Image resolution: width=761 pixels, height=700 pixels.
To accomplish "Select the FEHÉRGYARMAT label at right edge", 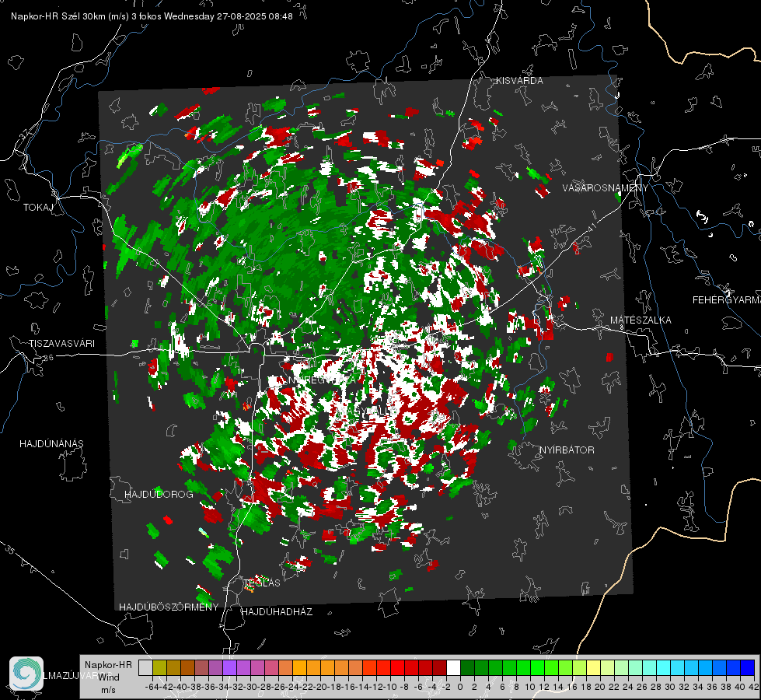I will pos(726,300).
